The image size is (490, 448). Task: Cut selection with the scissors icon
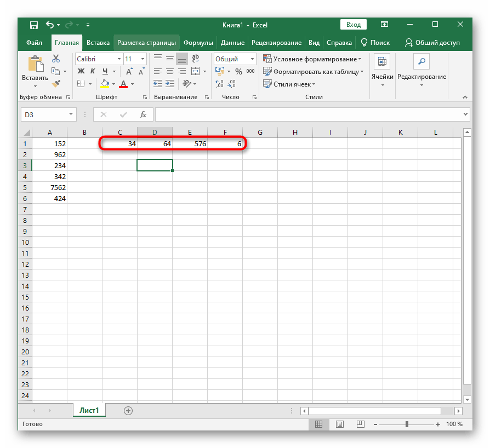[x=56, y=59]
